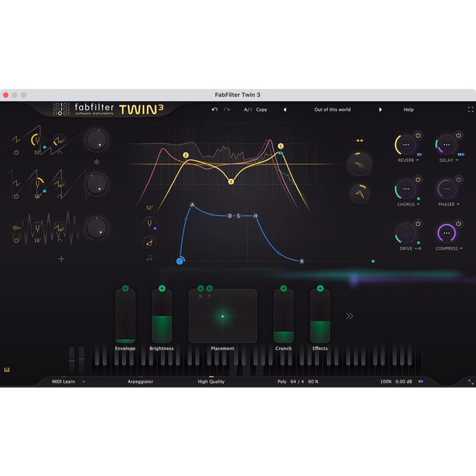The width and height of the screenshot is (476, 476).
Task: Toggle the Compress power button
Action: pyautogui.click(x=459, y=224)
